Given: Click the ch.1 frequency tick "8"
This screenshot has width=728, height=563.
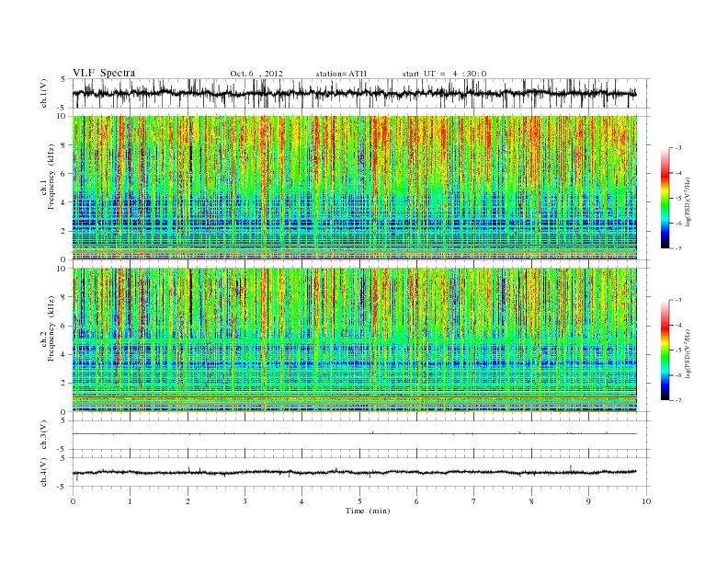Looking at the screenshot, I should point(63,145).
